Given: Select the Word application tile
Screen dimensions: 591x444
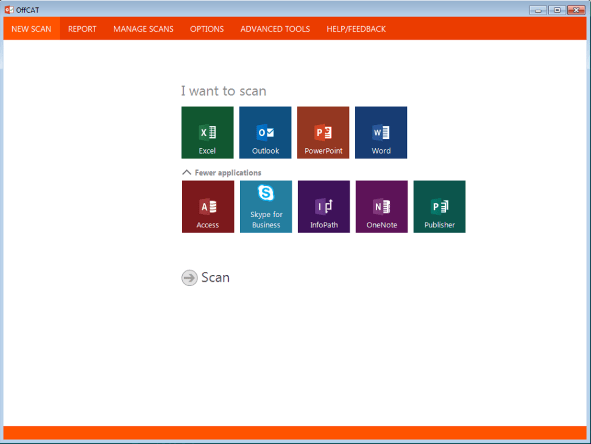Looking at the screenshot, I should click(381, 132).
